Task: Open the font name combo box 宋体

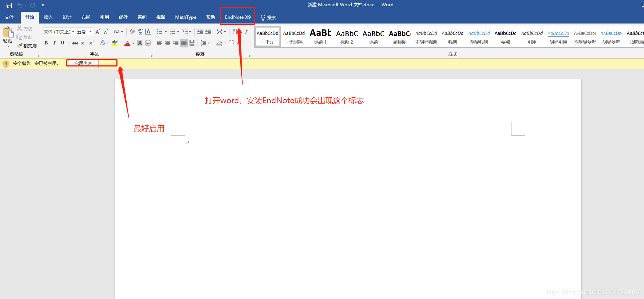Action: click(x=59, y=32)
